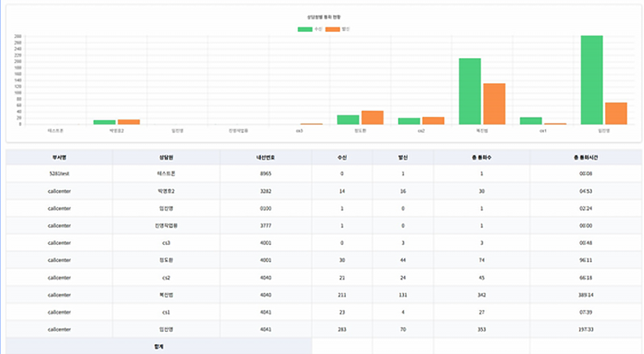Select total calls value 27
Viewport: 644px width, 354px height.
click(x=481, y=312)
